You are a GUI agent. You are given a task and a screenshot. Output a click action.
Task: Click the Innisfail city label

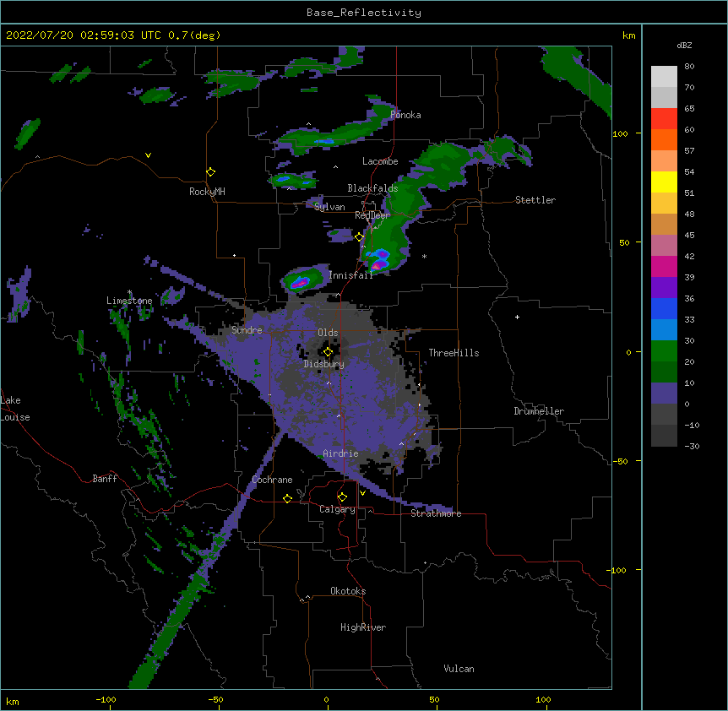click(x=350, y=275)
